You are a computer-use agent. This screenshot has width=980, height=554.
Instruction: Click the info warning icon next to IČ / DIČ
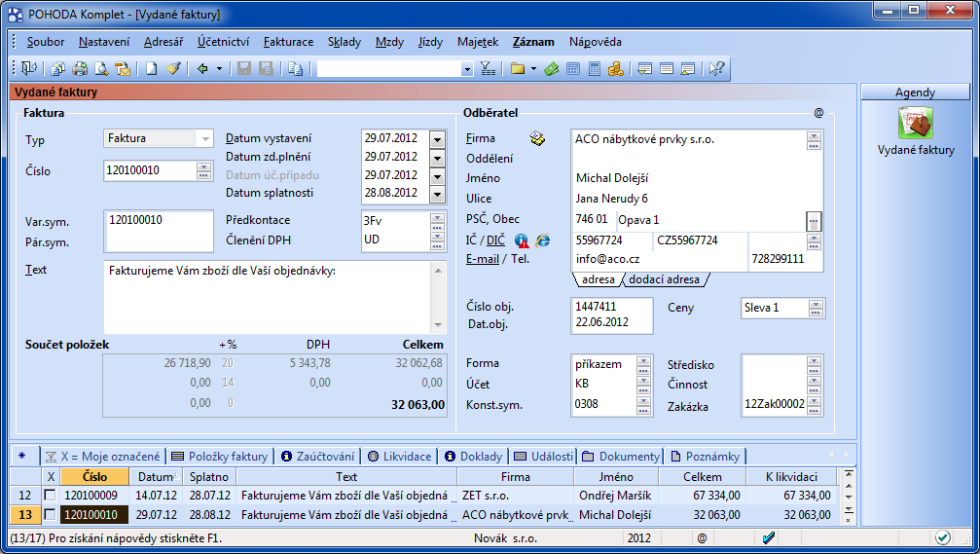coord(522,240)
